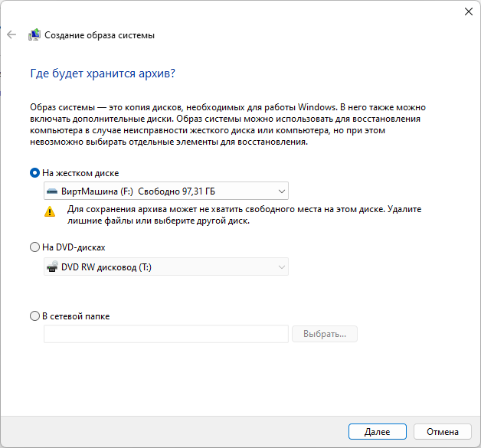Close the wizard with the X button
Viewport: 481px width, 448px height.
[467, 11]
